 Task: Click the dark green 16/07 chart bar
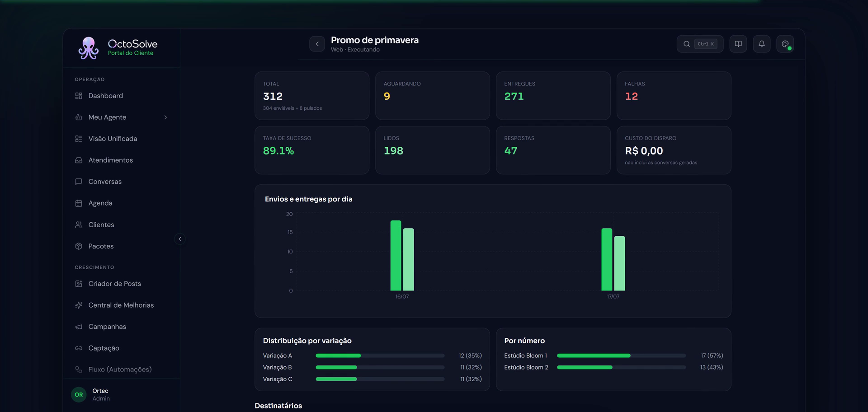396,256
